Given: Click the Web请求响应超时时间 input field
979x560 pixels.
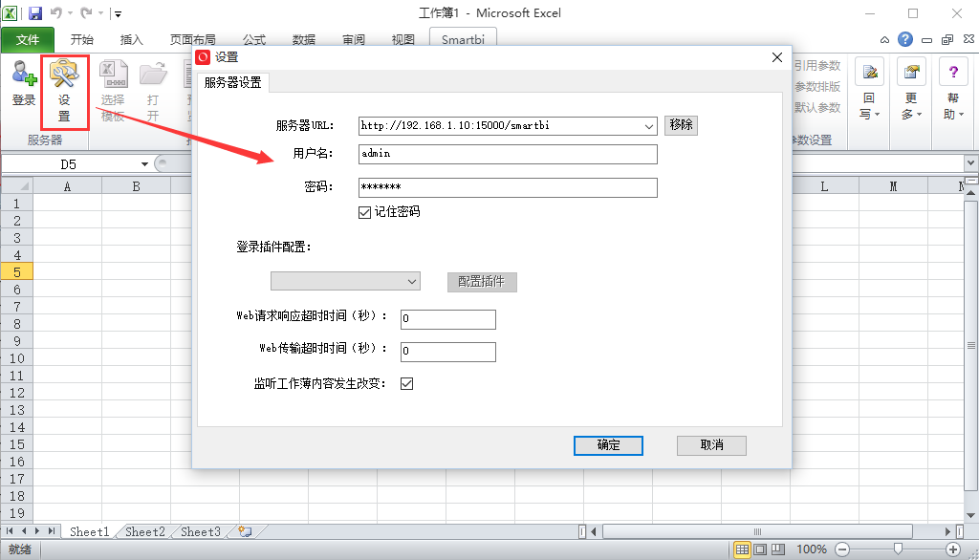Looking at the screenshot, I should pyautogui.click(x=447, y=319).
